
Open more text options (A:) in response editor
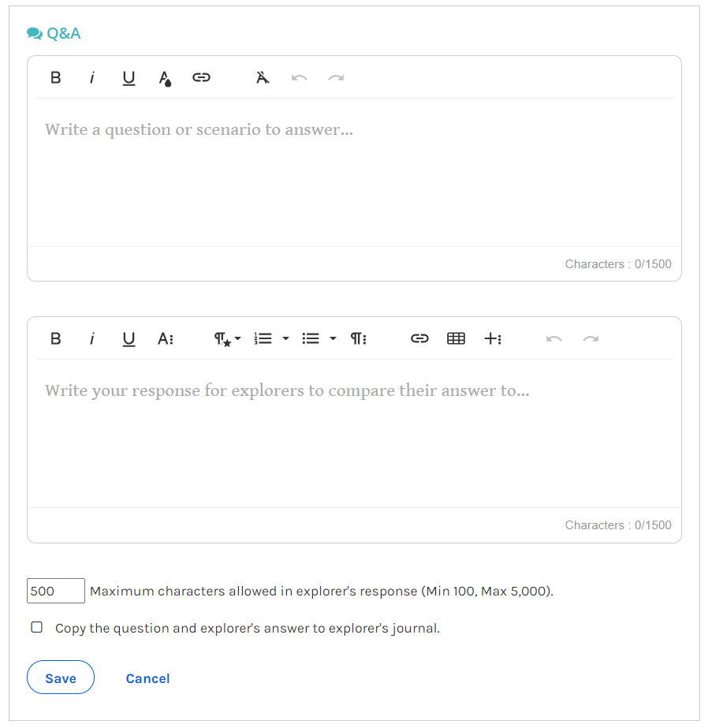166,339
